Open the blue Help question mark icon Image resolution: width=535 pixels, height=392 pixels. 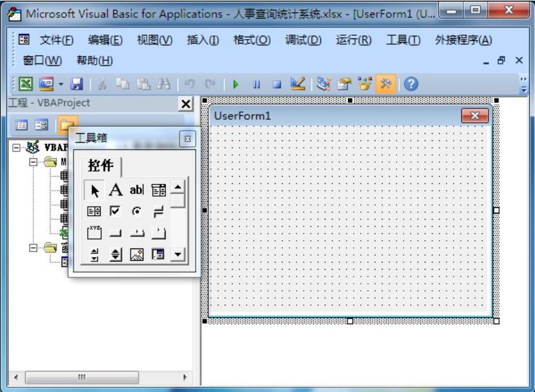coord(411,84)
